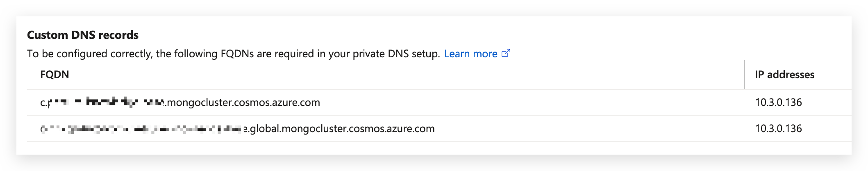Viewport: 868px width, 171px height.
Task: Click the Custom DNS records heading
Action: pyautogui.click(x=83, y=35)
